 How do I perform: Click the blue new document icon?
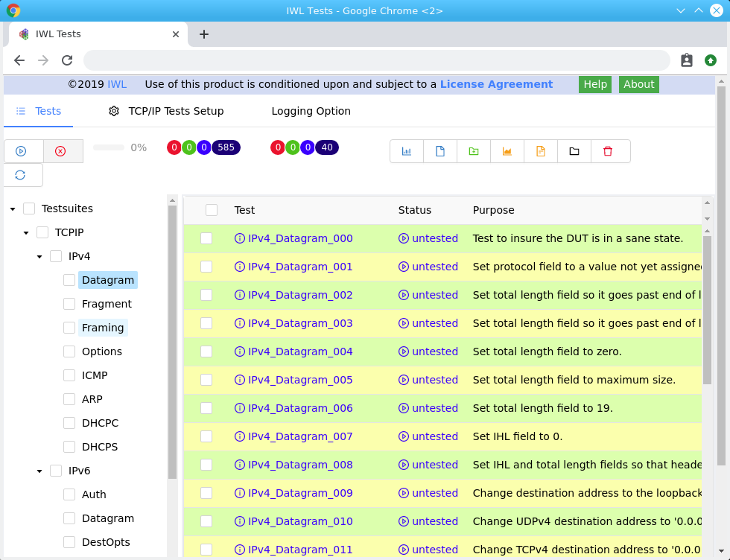[440, 150]
